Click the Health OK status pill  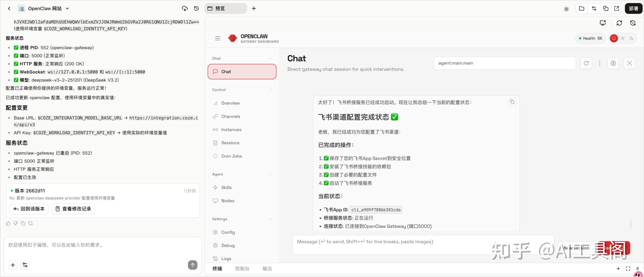(591, 38)
